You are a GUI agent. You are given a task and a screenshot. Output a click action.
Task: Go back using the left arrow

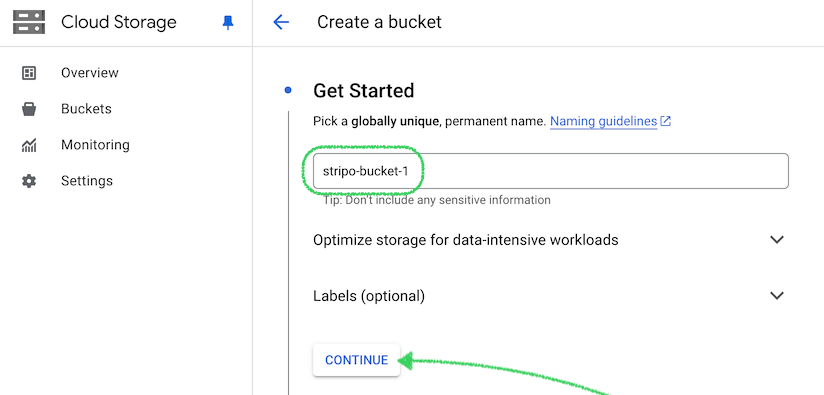point(281,22)
